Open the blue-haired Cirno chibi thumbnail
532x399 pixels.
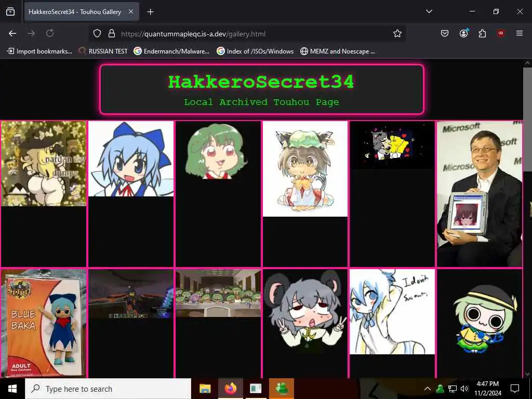tap(131, 159)
